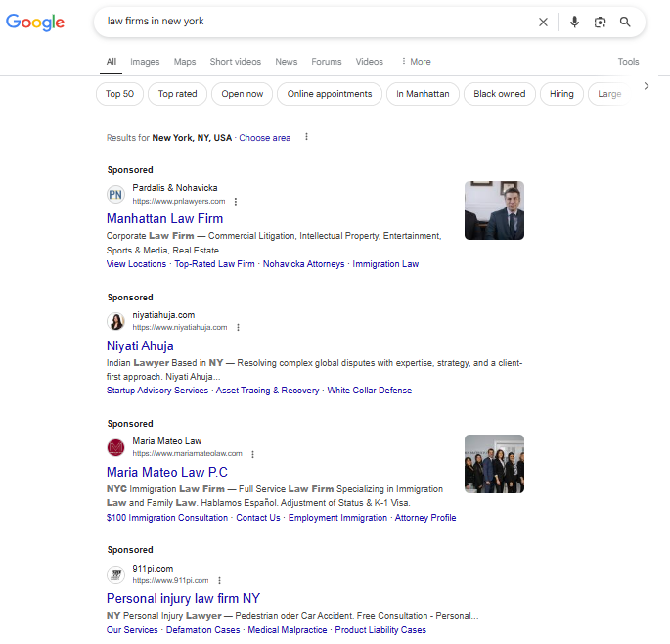Click the Contact Us sitelink

click(x=258, y=518)
